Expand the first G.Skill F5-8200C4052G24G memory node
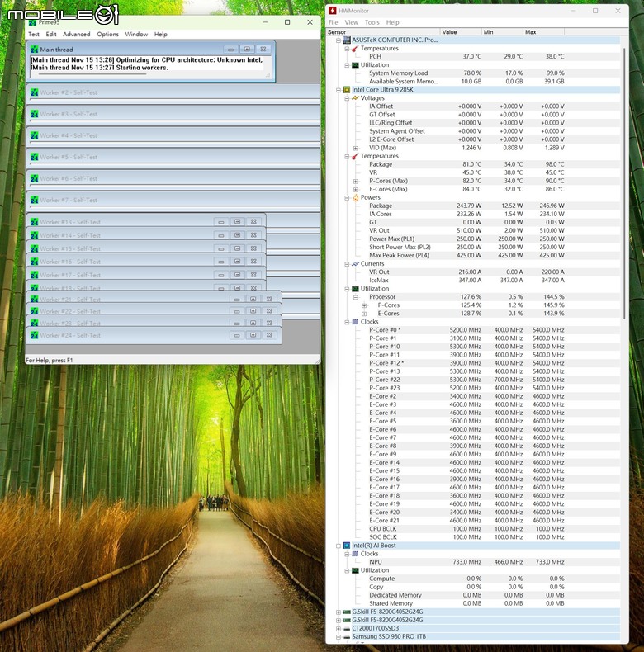Image resolution: width=644 pixels, height=652 pixels. [338, 612]
